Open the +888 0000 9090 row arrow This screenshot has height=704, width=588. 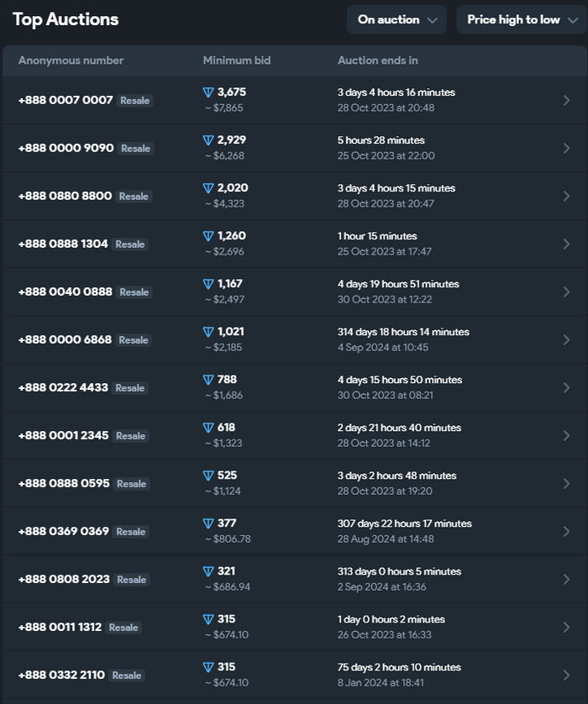pyautogui.click(x=566, y=148)
